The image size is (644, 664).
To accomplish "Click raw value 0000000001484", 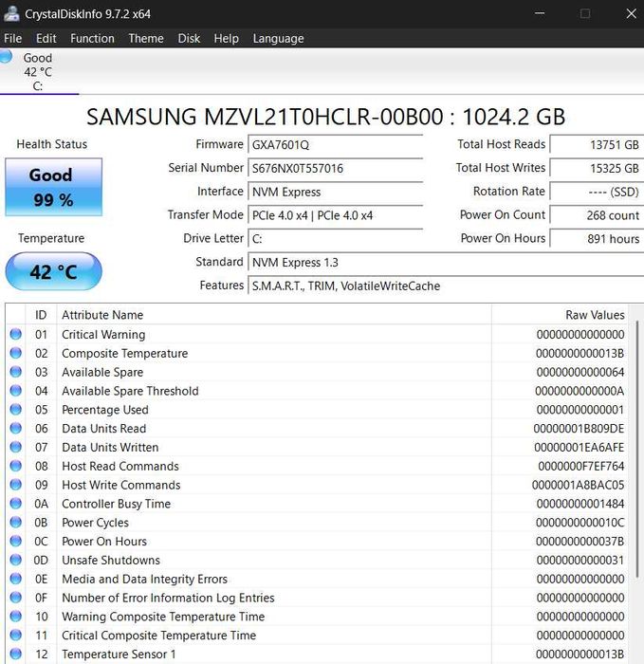I will point(580,504).
